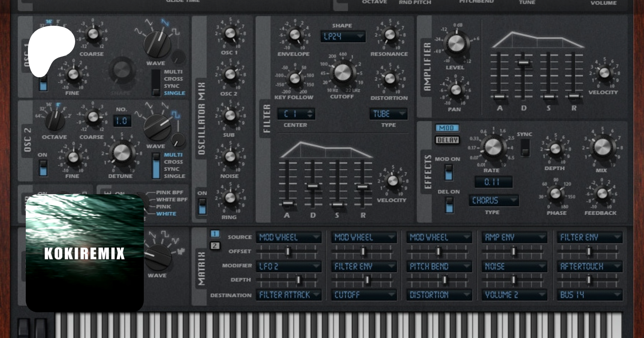Toggle the Del On effects switch

(449, 205)
